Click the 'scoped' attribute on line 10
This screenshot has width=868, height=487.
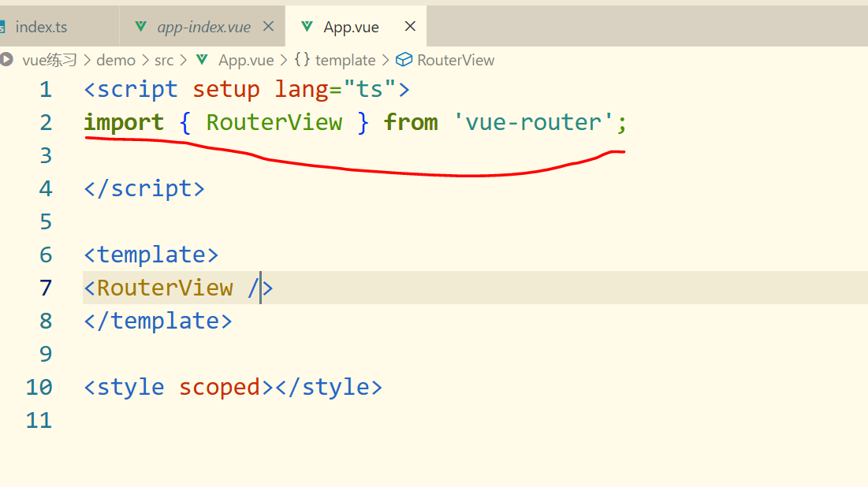coord(219,388)
